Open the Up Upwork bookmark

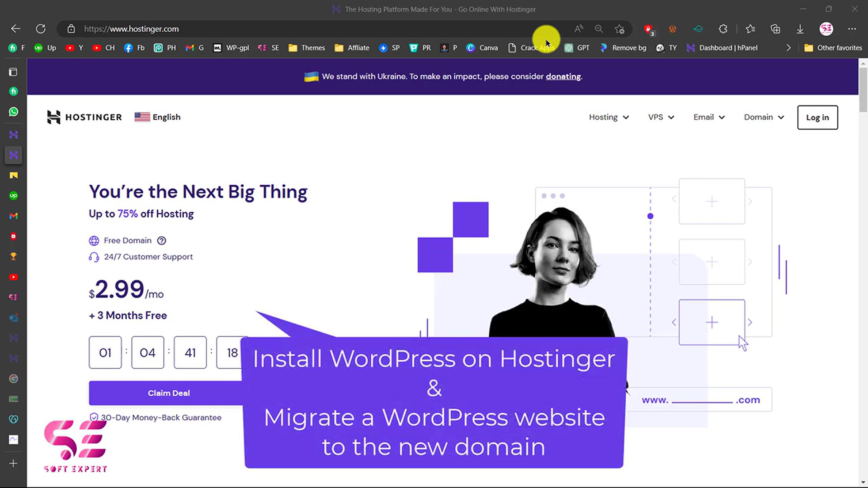tap(45, 48)
